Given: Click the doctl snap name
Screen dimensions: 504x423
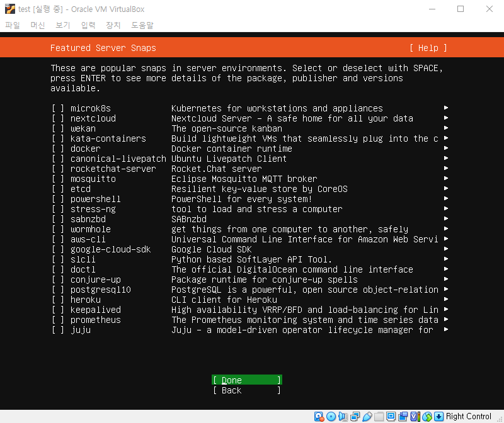Looking at the screenshot, I should point(83,269).
